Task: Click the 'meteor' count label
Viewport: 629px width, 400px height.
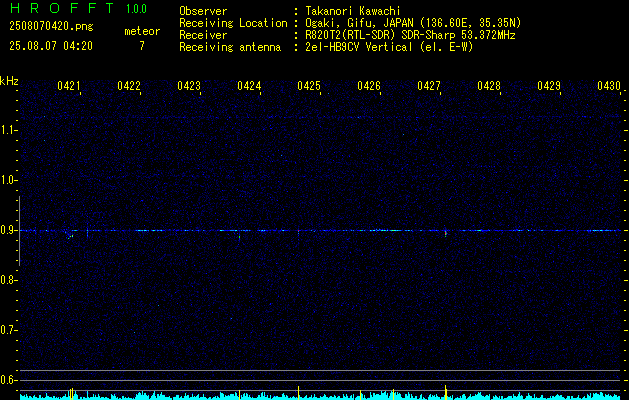Action: (142, 31)
